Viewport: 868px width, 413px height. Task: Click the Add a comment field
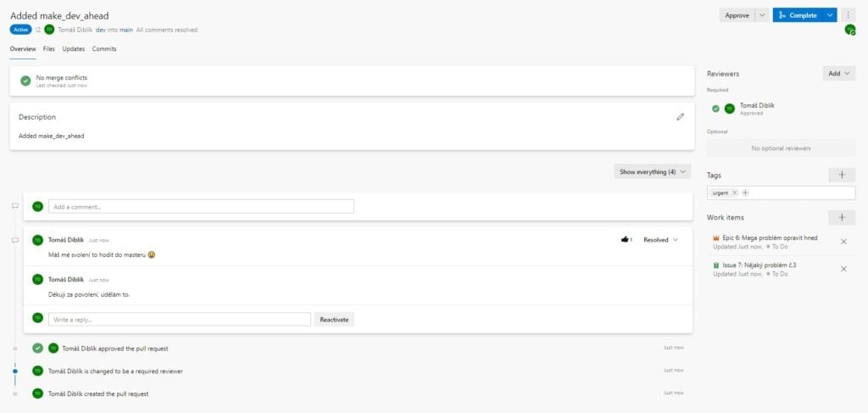tap(201, 206)
